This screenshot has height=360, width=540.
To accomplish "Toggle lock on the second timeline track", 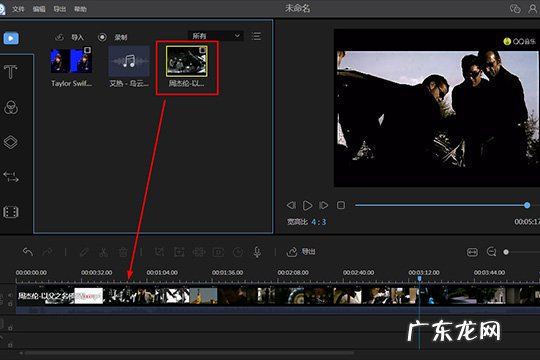I will [10, 328].
